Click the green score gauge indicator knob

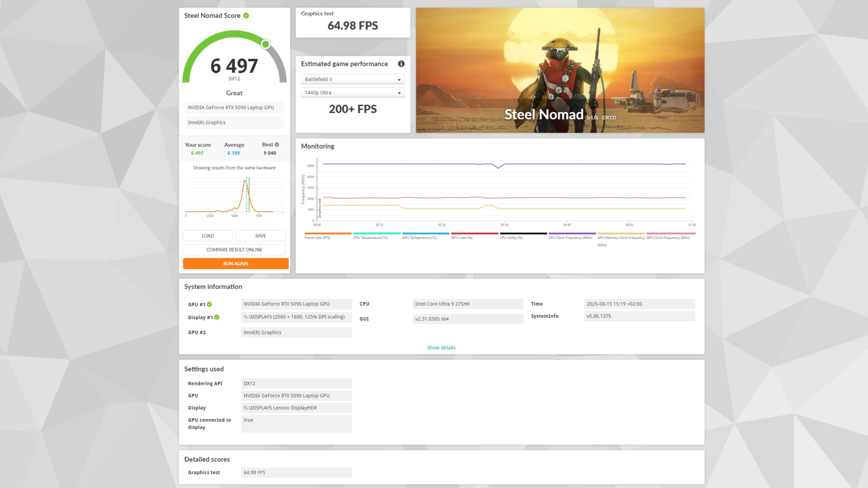266,44
